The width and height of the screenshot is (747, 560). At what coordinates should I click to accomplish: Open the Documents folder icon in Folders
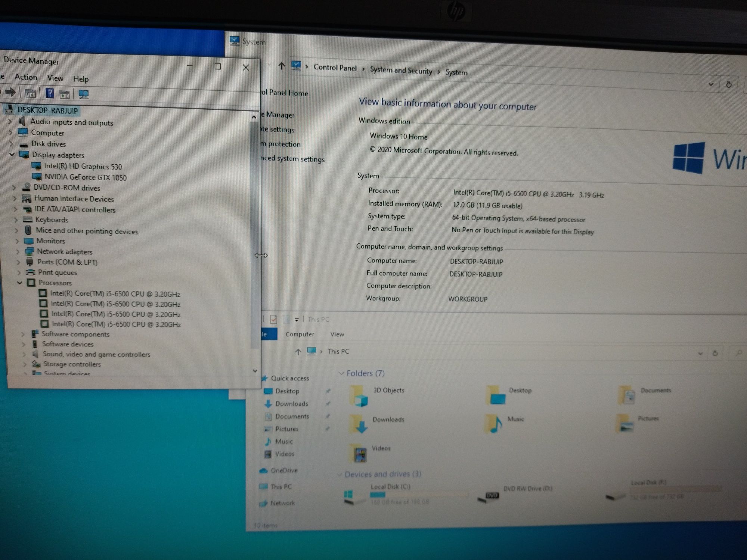[627, 395]
